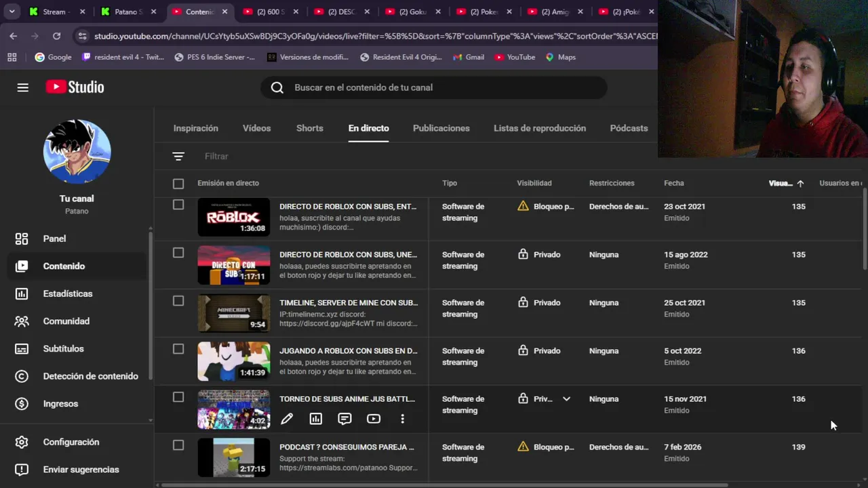Image resolution: width=868 pixels, height=488 pixels.
Task: Select the En directo tab
Action: pos(369,128)
